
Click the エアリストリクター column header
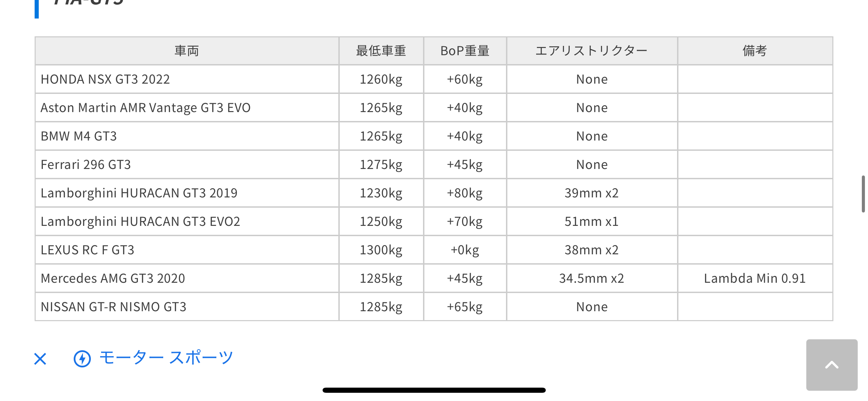[592, 51]
